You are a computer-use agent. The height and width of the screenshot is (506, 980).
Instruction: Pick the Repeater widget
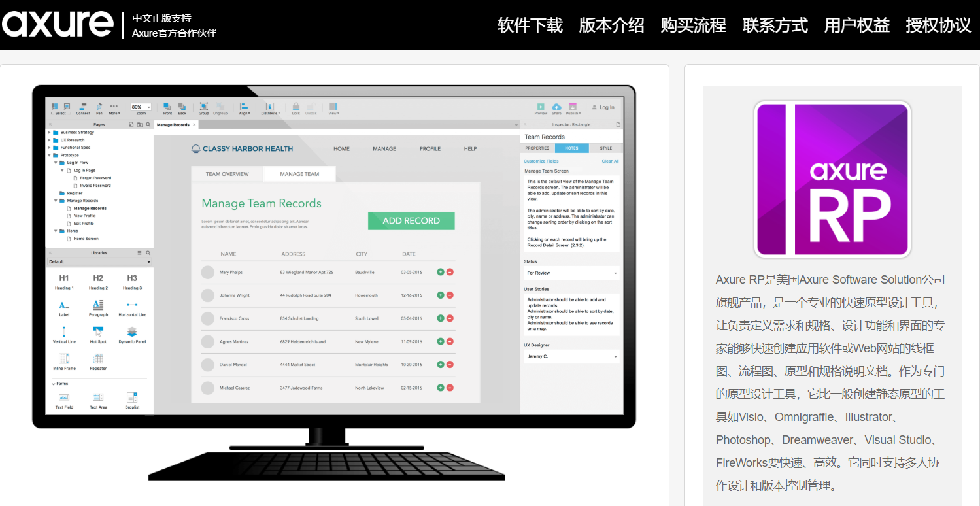coord(98,362)
